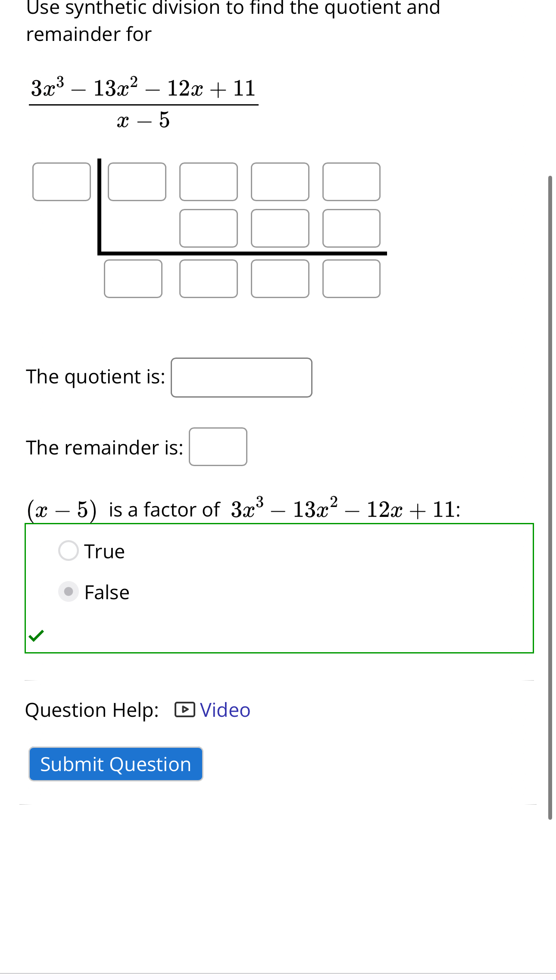556x980 pixels.
Task: Open the Video help link
Action: point(224,710)
